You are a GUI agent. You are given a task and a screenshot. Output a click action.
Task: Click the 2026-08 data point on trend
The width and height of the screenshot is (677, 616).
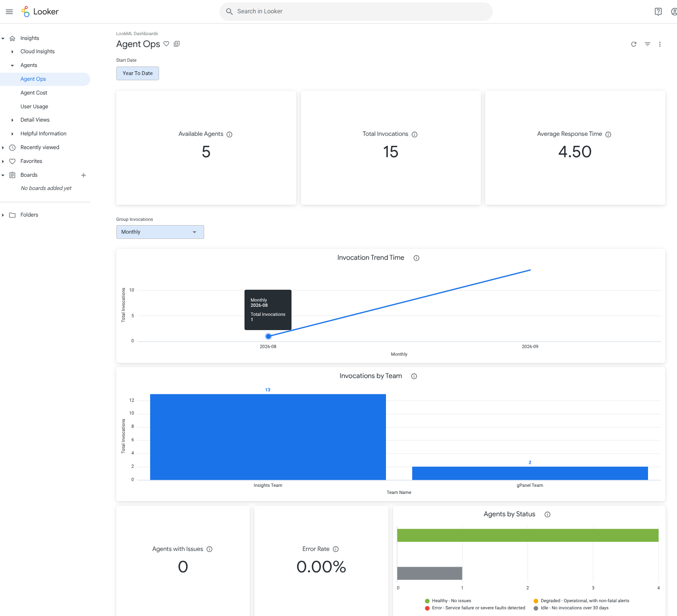coord(268,336)
